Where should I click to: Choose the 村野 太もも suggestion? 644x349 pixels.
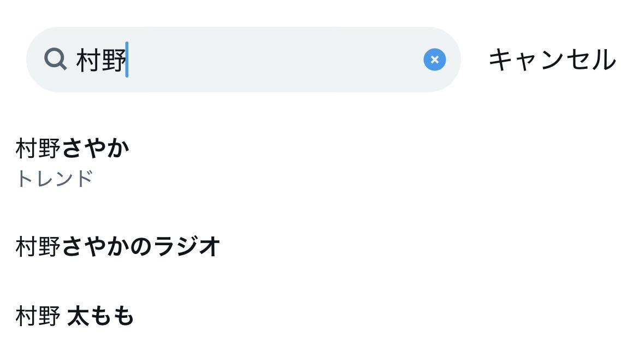pyautogui.click(x=74, y=317)
